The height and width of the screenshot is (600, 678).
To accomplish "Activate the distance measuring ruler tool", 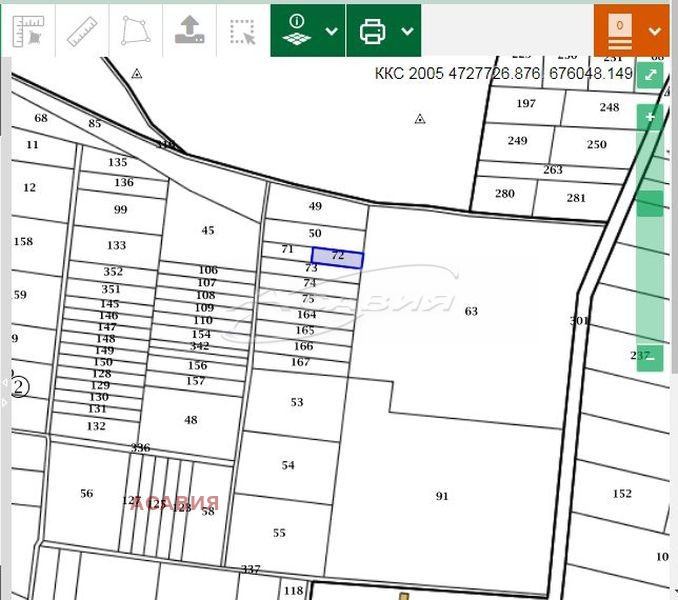I will pyautogui.click(x=82, y=31).
